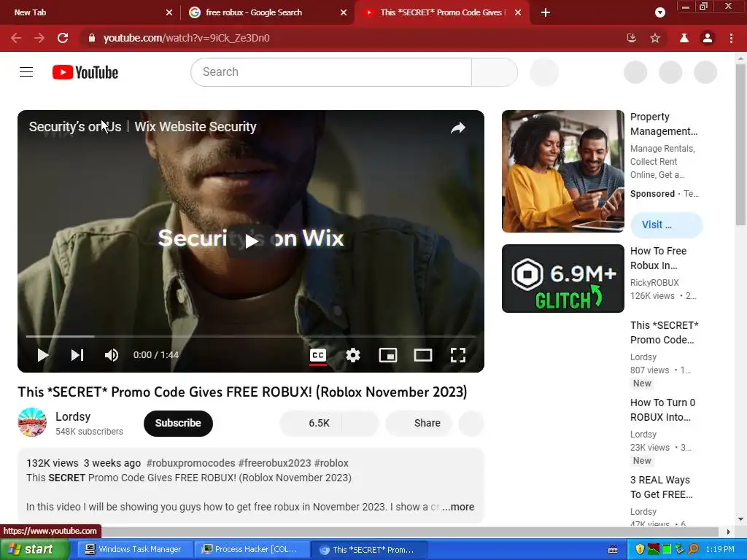The height and width of the screenshot is (560, 747).
Task: Open a new browser tab
Action: [x=546, y=12]
